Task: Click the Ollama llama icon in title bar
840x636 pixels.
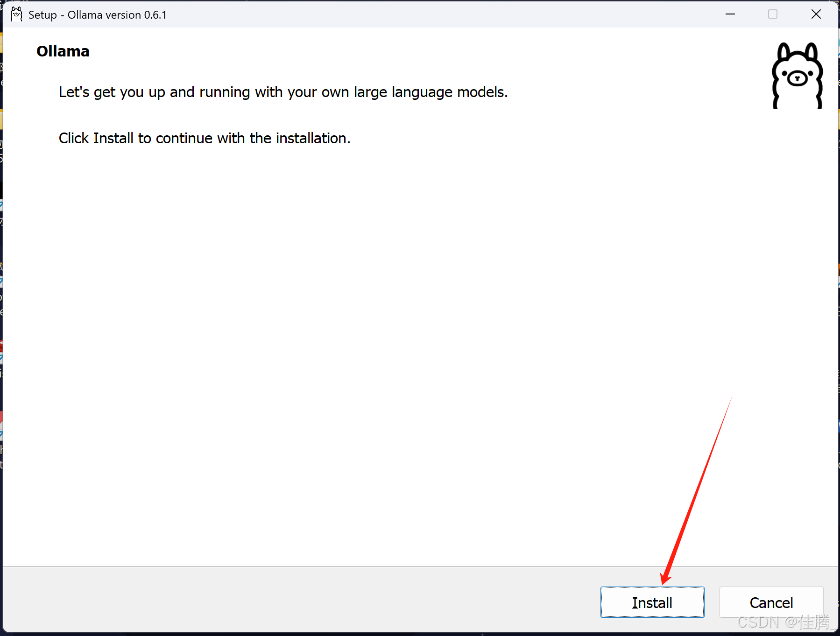Action: click(16, 14)
